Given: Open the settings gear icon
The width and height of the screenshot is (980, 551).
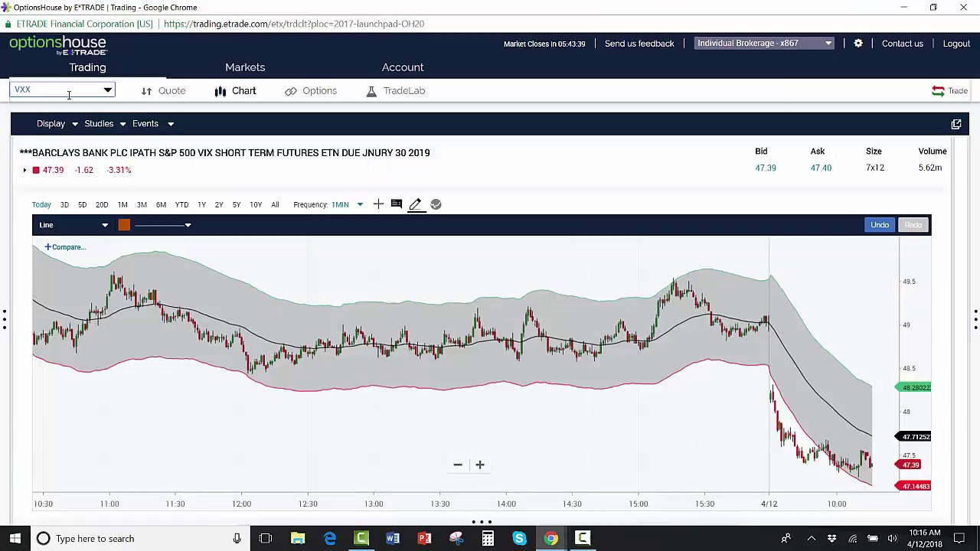Looking at the screenshot, I should point(858,44).
